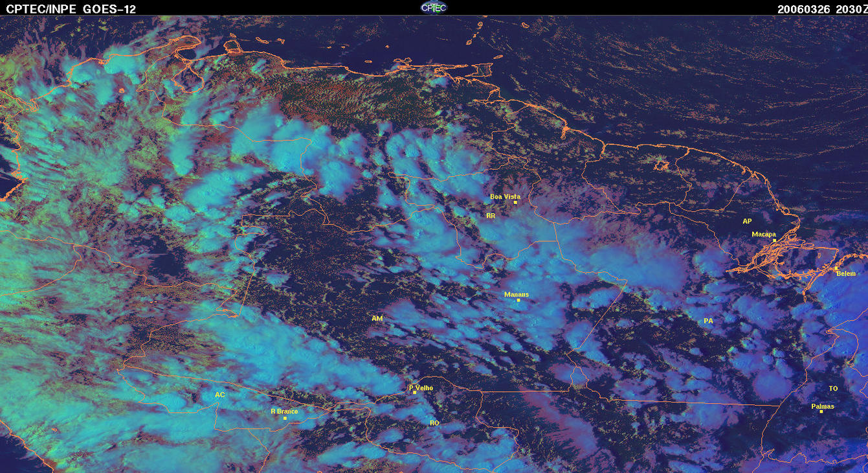Click the Palmas city label
Screen dimensions: 868x473
823,406
